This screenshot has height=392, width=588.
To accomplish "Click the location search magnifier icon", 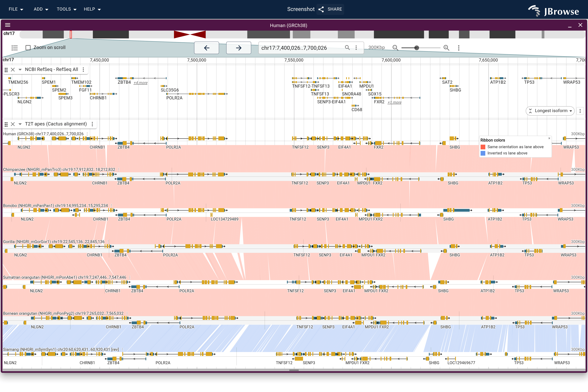I will (x=347, y=47).
